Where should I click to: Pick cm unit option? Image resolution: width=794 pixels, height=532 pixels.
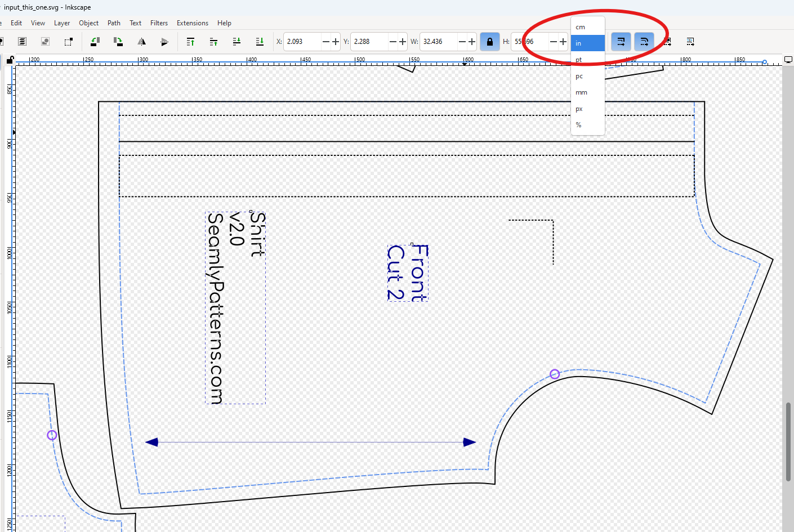click(580, 27)
